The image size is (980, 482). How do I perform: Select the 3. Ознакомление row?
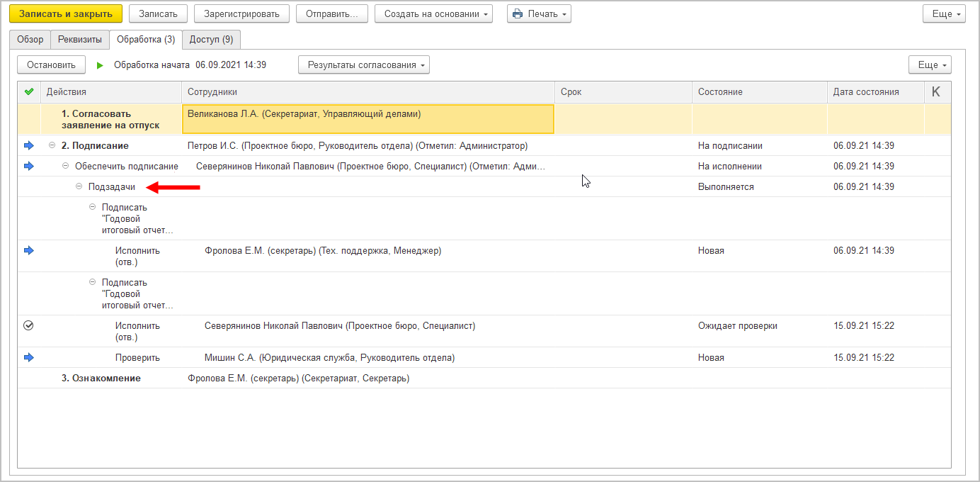click(x=101, y=378)
